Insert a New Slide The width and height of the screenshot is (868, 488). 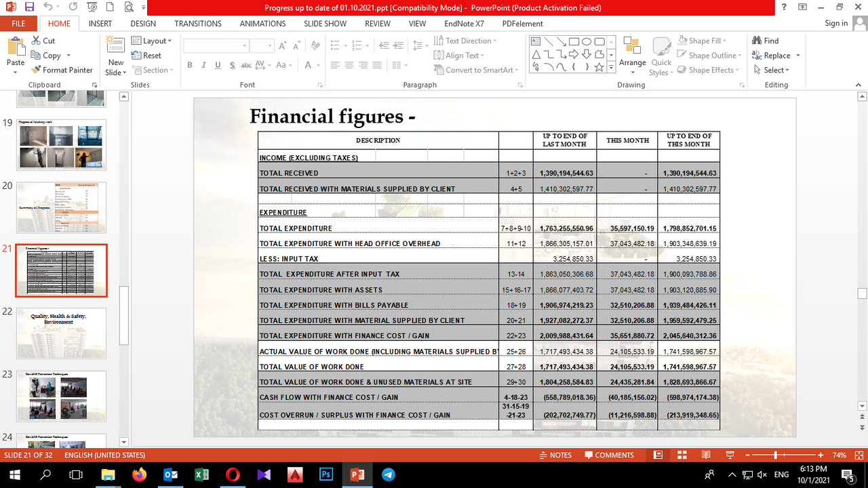(116, 58)
